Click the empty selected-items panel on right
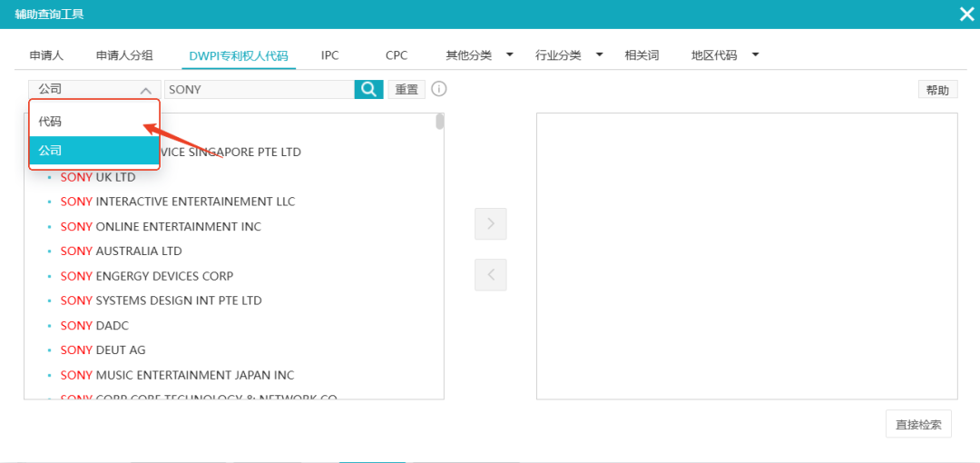The image size is (980, 463). click(x=747, y=256)
